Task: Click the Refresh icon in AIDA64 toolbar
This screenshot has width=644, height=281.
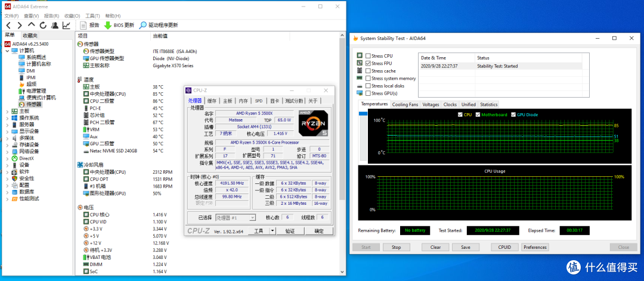Action: click(43, 26)
